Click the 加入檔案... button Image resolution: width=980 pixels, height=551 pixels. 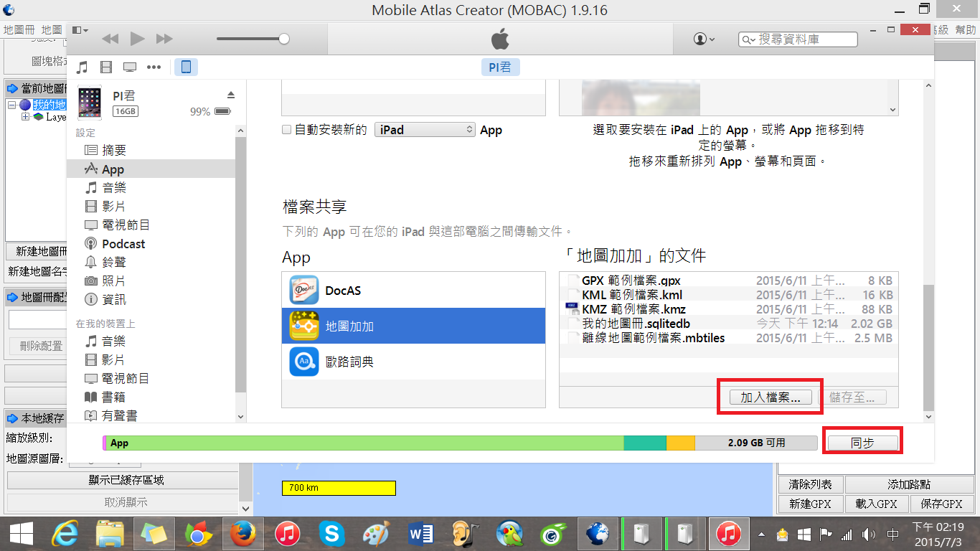tap(770, 397)
